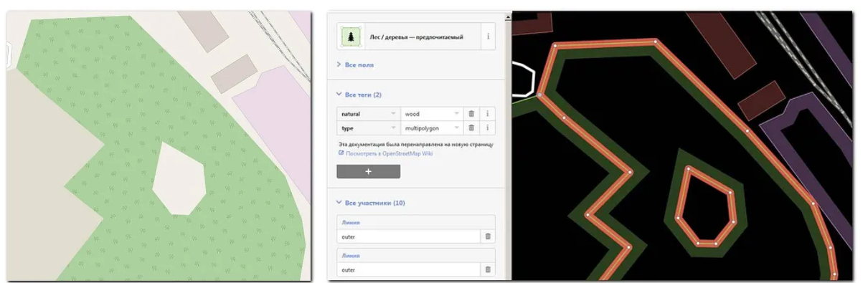Collapse the Все теги (2) section
This screenshot has height=283, width=868.
[359, 95]
